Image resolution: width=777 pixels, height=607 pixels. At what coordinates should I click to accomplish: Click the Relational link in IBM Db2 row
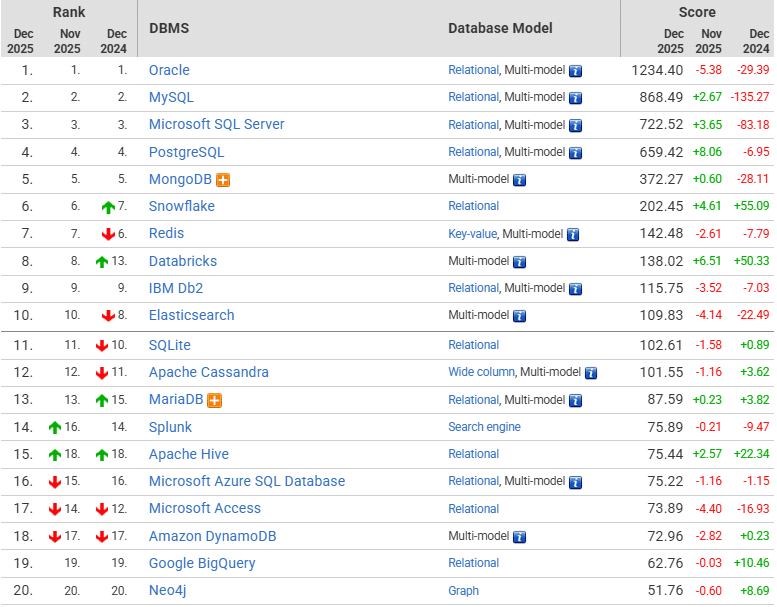pyautogui.click(x=473, y=288)
